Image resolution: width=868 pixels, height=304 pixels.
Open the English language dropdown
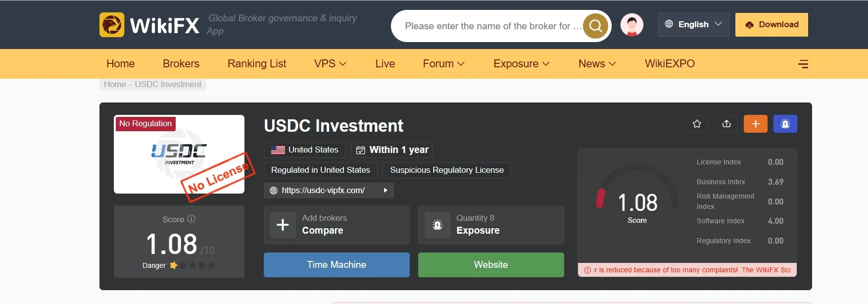click(693, 24)
